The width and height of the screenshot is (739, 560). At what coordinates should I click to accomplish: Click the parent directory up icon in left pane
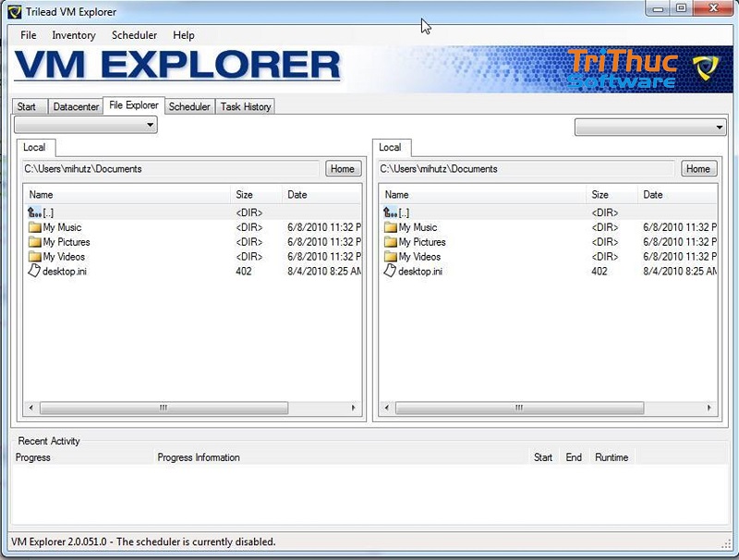click(35, 213)
